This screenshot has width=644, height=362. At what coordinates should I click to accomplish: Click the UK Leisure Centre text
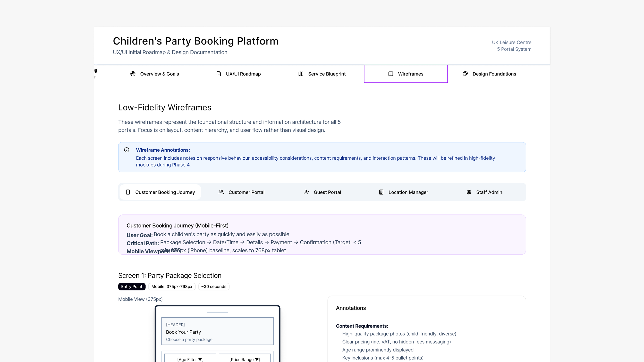point(512,42)
